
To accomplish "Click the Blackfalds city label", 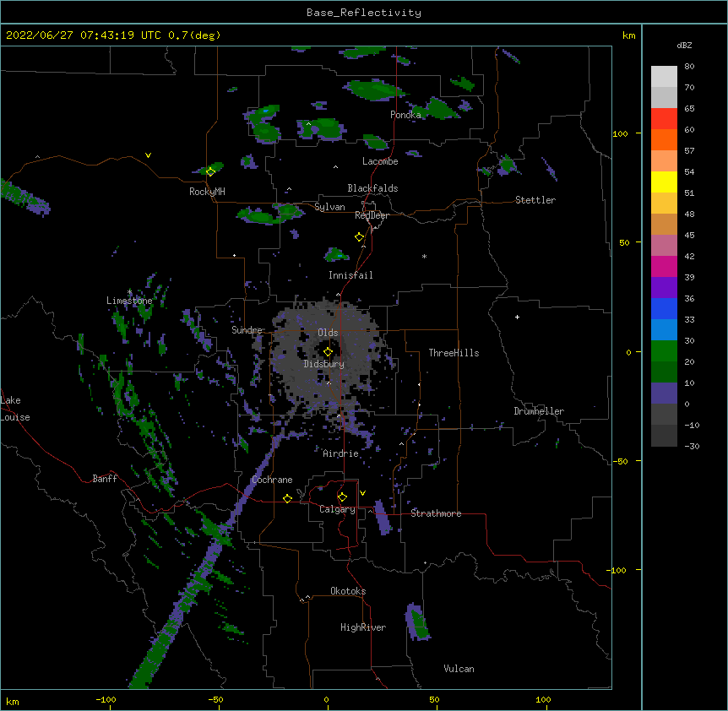I will click(372, 188).
